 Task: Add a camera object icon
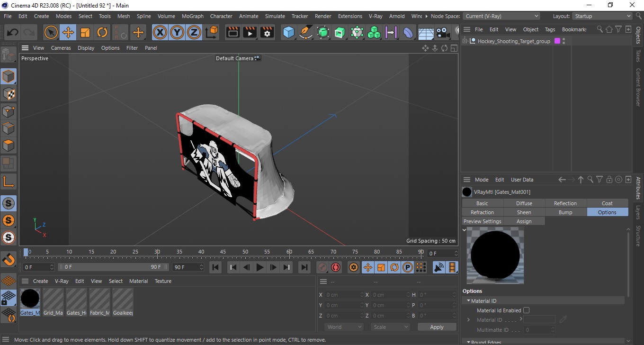pos(443,33)
